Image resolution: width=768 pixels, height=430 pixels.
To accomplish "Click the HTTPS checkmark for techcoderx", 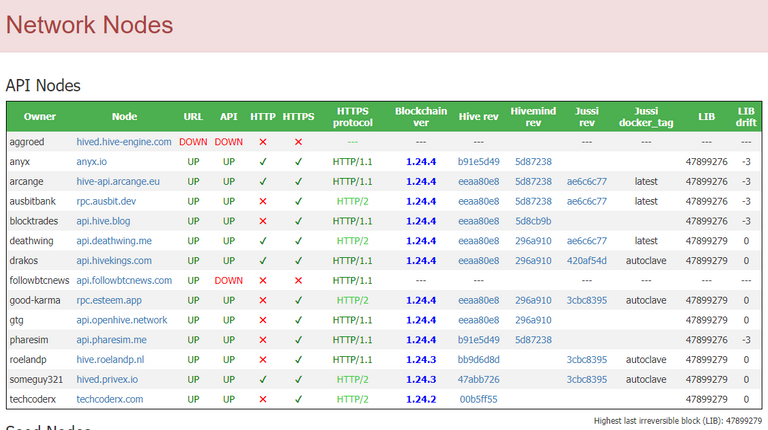I will click(298, 399).
